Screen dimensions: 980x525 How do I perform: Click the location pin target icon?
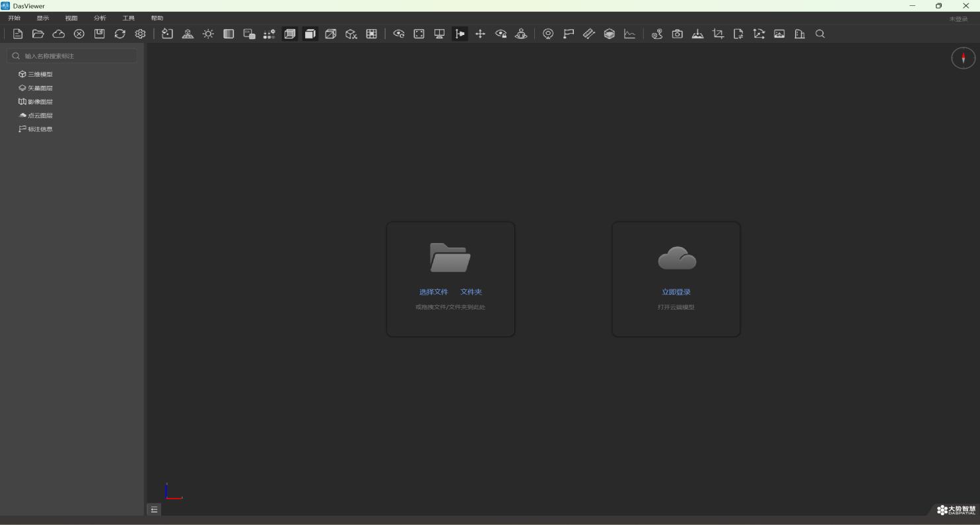tap(548, 34)
